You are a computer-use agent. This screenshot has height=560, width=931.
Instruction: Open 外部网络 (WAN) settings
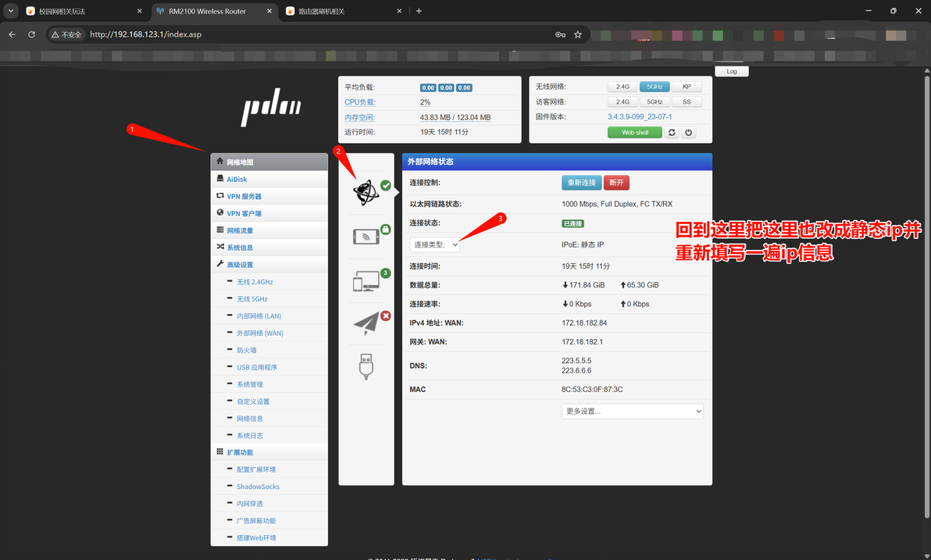[x=260, y=334]
